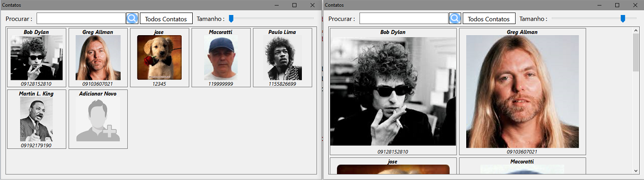
Task: Open Greg Allman photo in left window
Action: tap(98, 58)
